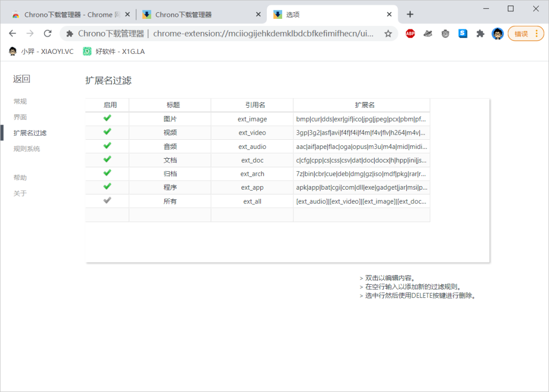The width and height of the screenshot is (549, 392).
Task: Open the grey bird extension icon
Action: (428, 34)
